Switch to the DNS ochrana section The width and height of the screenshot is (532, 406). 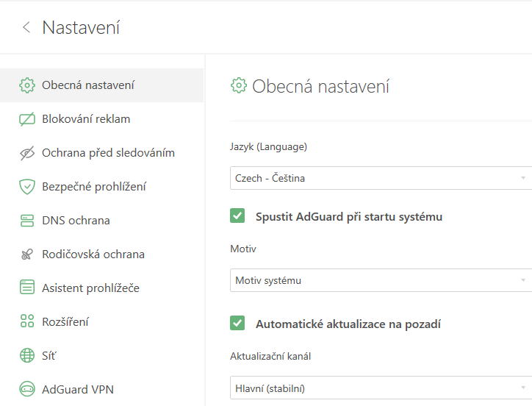coord(76,221)
